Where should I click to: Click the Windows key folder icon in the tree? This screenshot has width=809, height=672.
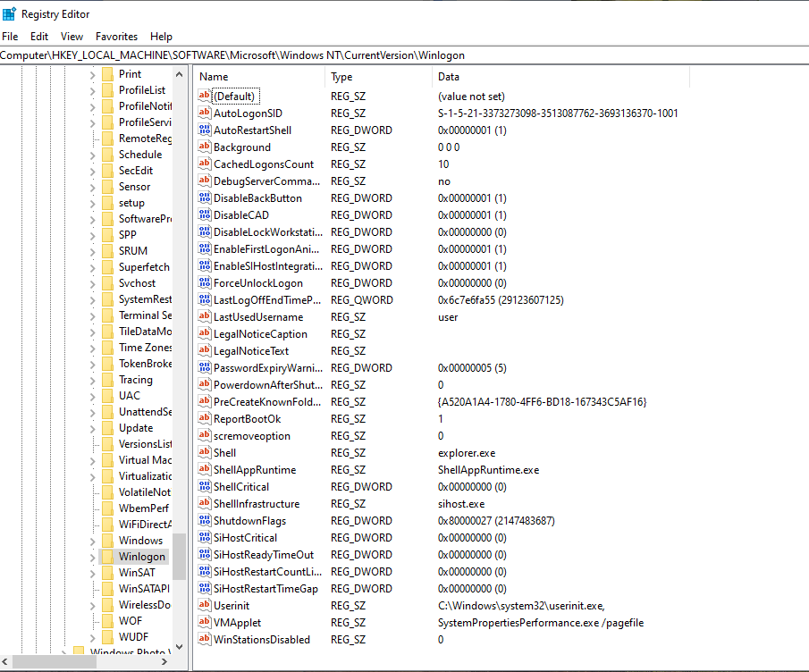coord(108,541)
